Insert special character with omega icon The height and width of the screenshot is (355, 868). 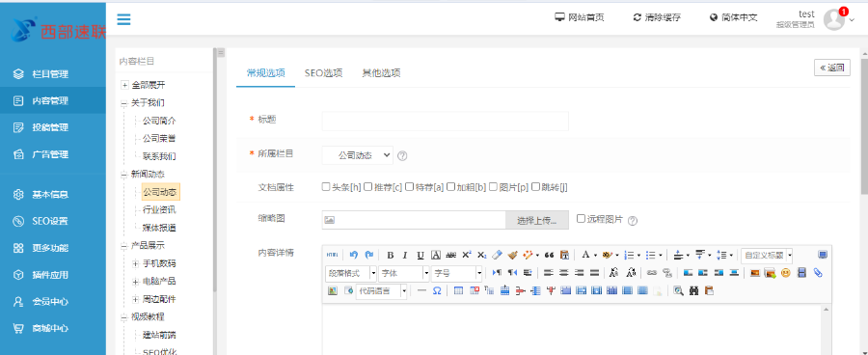point(437,290)
